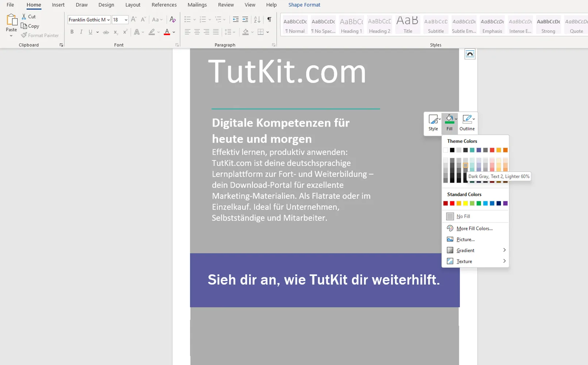588x365 pixels.
Task: Copy the selection to the clipboard
Action: 30,26
